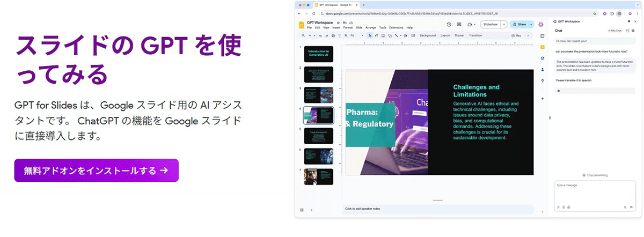Image resolution: width=644 pixels, height=237 pixels.
Task: Click the grid view icon below filmstrip
Action: click(302, 210)
